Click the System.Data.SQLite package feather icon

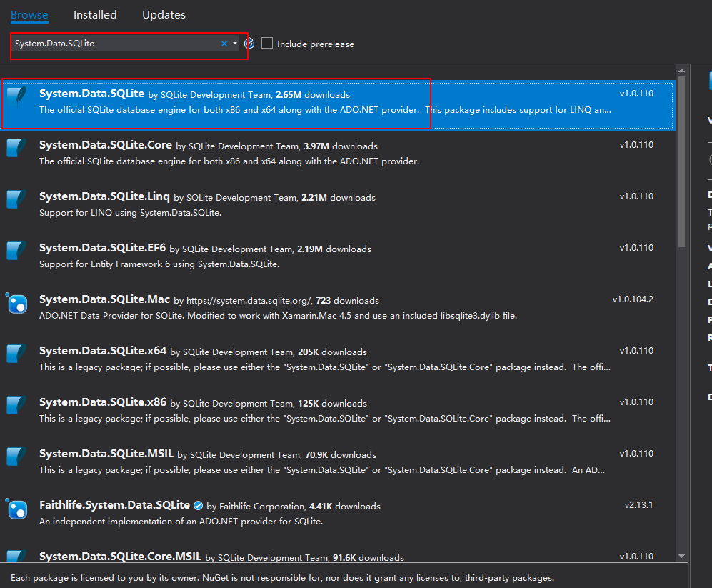pyautogui.click(x=17, y=96)
